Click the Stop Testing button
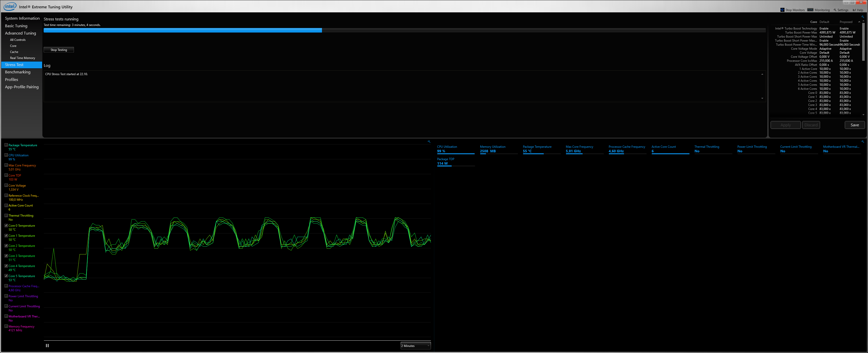Viewport: 868px width, 353px height. (x=59, y=49)
